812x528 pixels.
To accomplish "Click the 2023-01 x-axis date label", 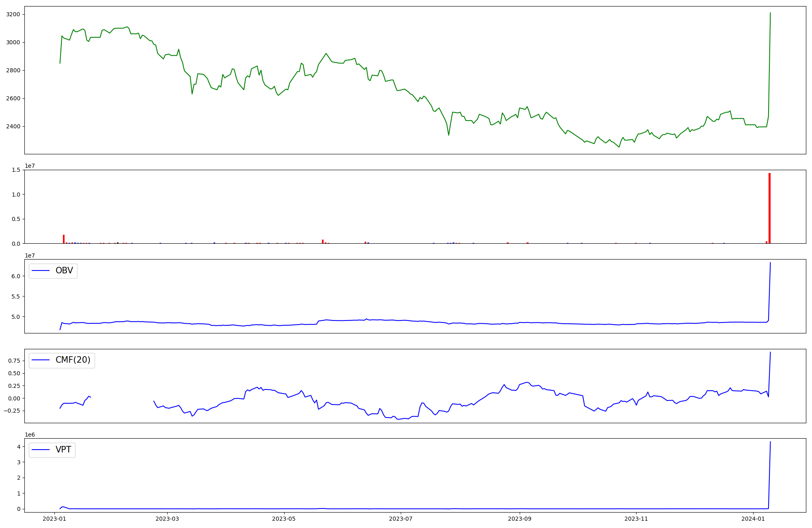I will (x=54, y=519).
